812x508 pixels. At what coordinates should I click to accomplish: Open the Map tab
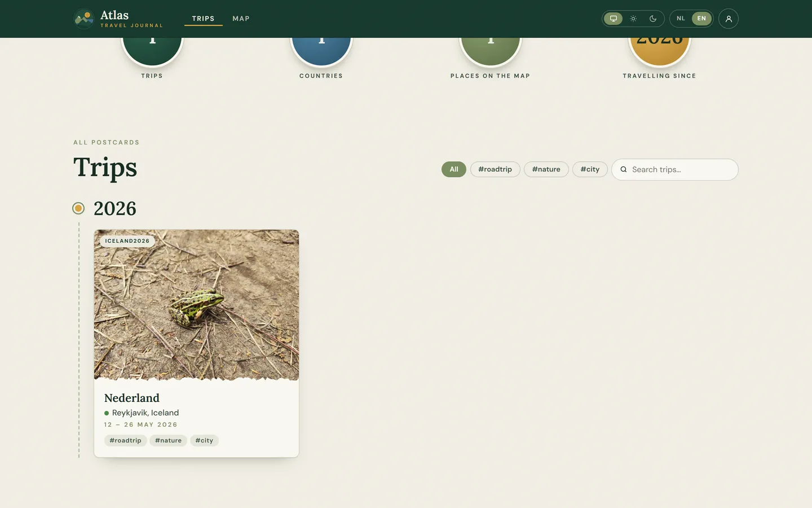[x=241, y=19]
